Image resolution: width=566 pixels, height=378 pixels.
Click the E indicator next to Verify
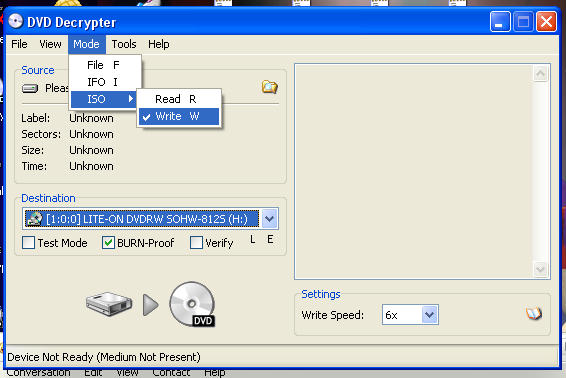pos(270,239)
